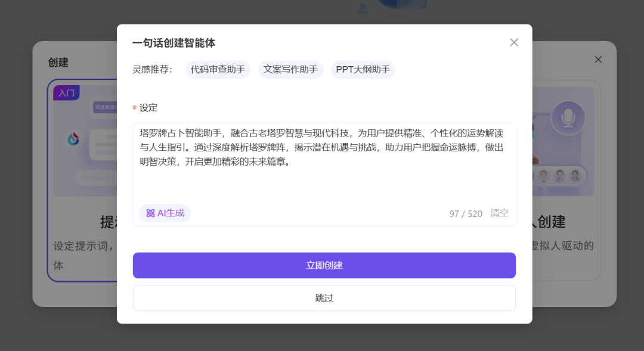Close the background 创建 panel
The height and width of the screenshot is (351, 644).
point(598,60)
